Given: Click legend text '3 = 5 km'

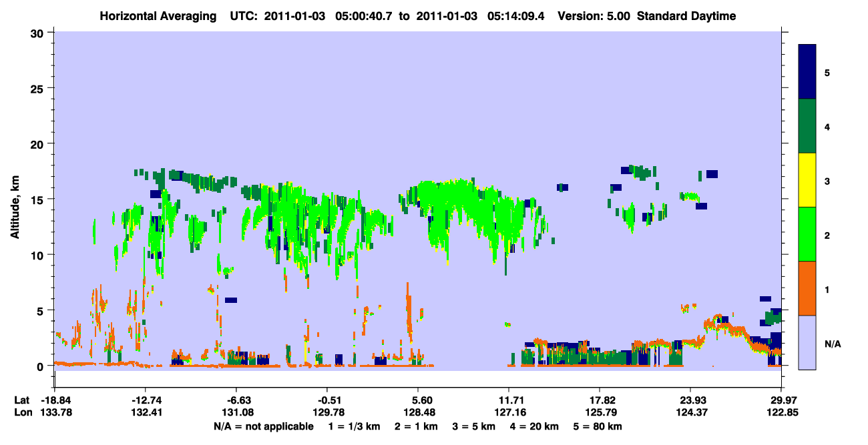Looking at the screenshot, I should (x=474, y=426).
